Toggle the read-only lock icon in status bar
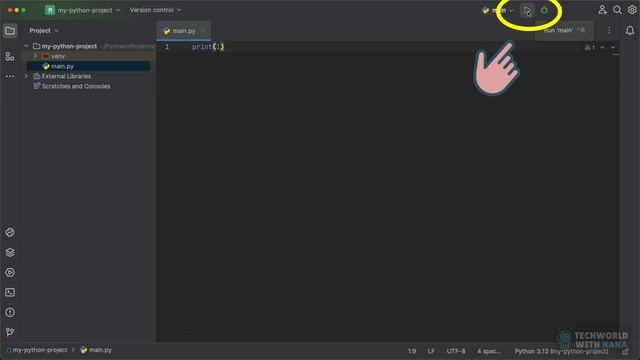The width and height of the screenshot is (640, 360). click(x=625, y=351)
